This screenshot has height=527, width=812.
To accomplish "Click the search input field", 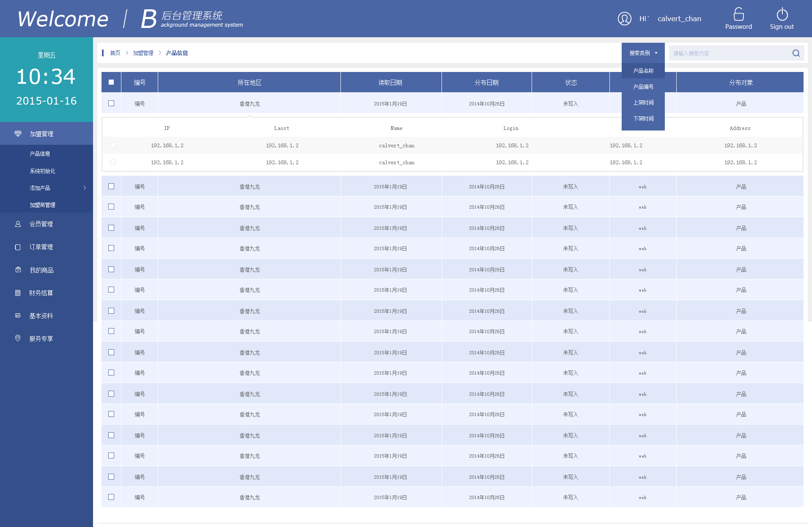I will (734, 52).
